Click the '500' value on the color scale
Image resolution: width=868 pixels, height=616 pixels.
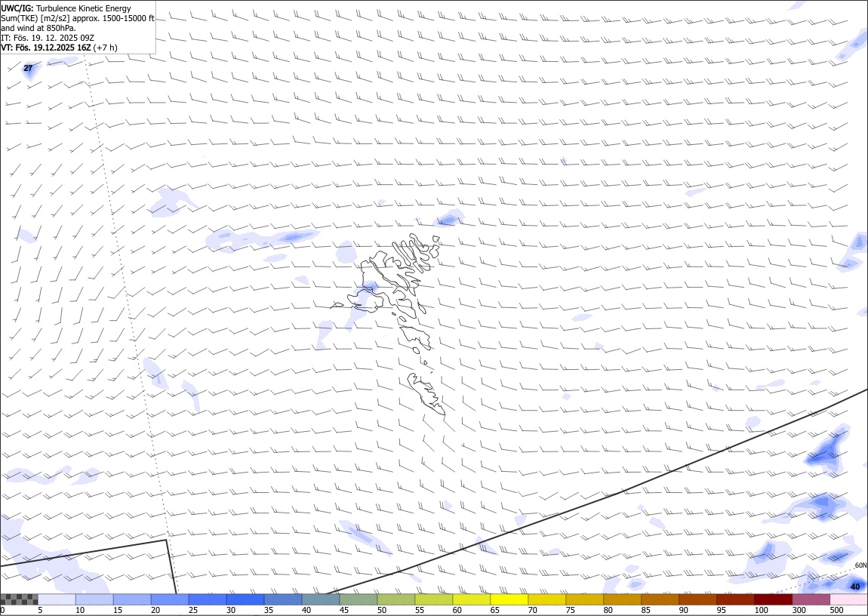coord(836,611)
